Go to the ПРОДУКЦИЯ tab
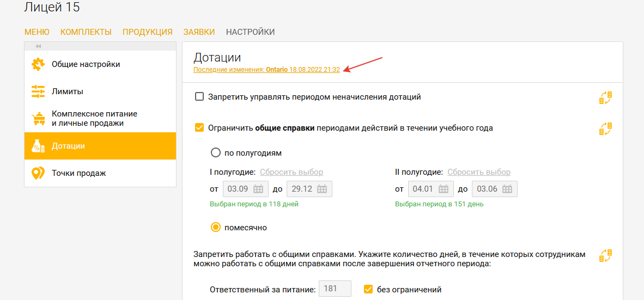Viewport: 644px width, 300px height. point(148,32)
